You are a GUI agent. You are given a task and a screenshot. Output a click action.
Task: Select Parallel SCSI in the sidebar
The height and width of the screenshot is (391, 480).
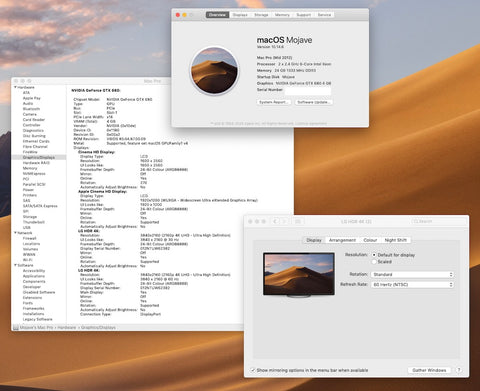tap(34, 184)
